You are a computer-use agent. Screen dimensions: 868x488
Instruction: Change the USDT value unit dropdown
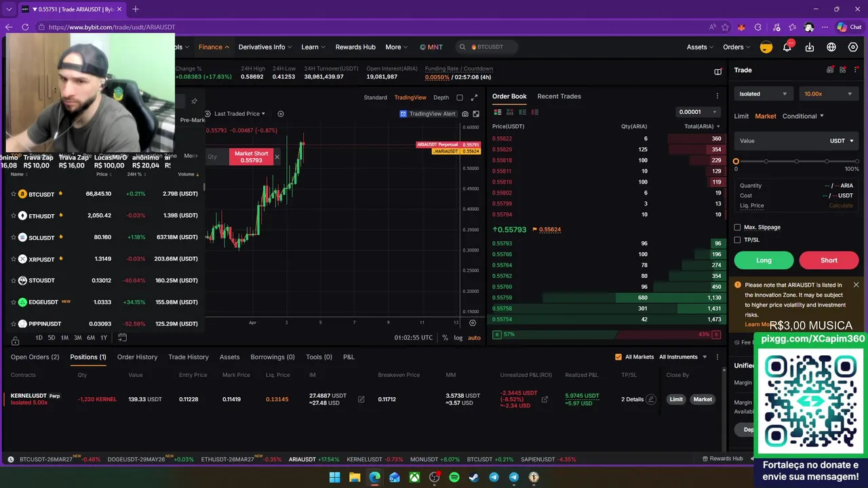(x=842, y=140)
